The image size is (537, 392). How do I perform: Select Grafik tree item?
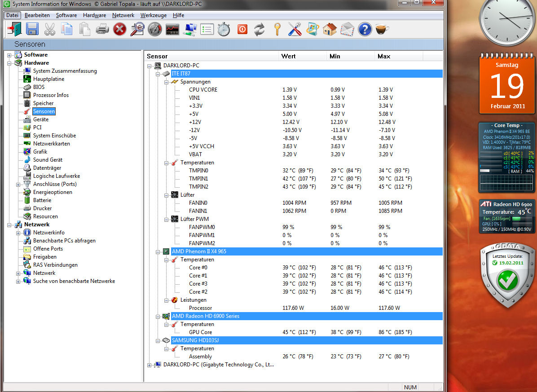pos(40,152)
